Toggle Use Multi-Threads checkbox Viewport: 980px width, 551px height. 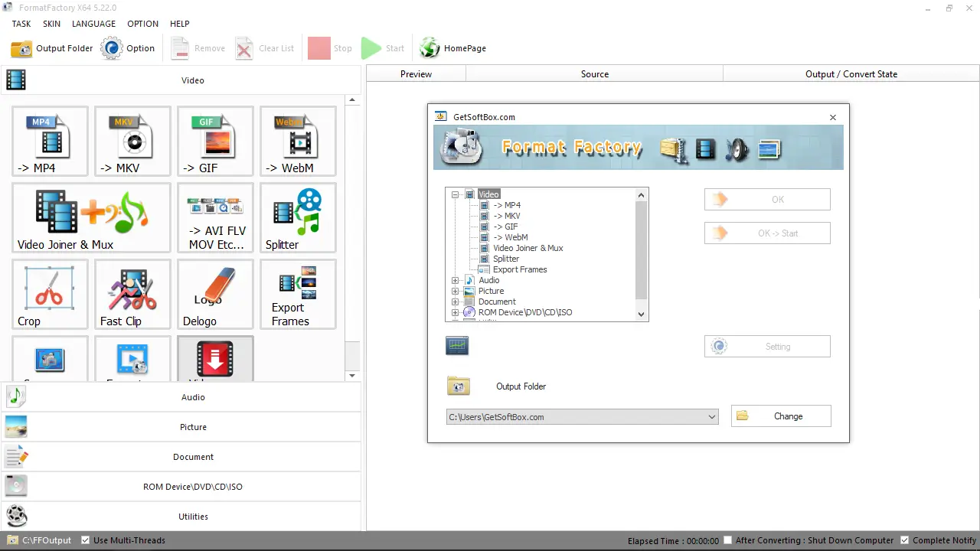pos(86,540)
